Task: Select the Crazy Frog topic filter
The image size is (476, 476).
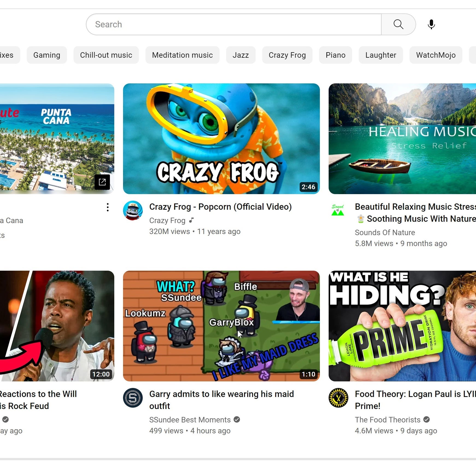Action: [287, 55]
